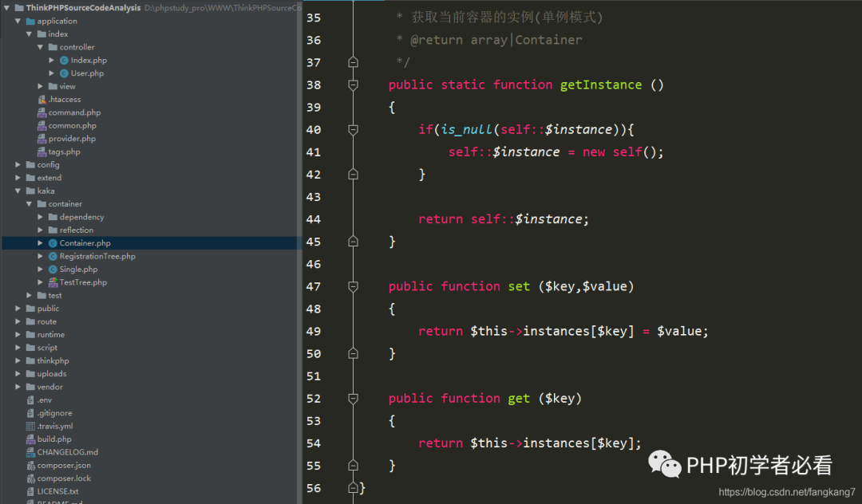
Task: Click the fold end marker at line 45
Action: [353, 242]
